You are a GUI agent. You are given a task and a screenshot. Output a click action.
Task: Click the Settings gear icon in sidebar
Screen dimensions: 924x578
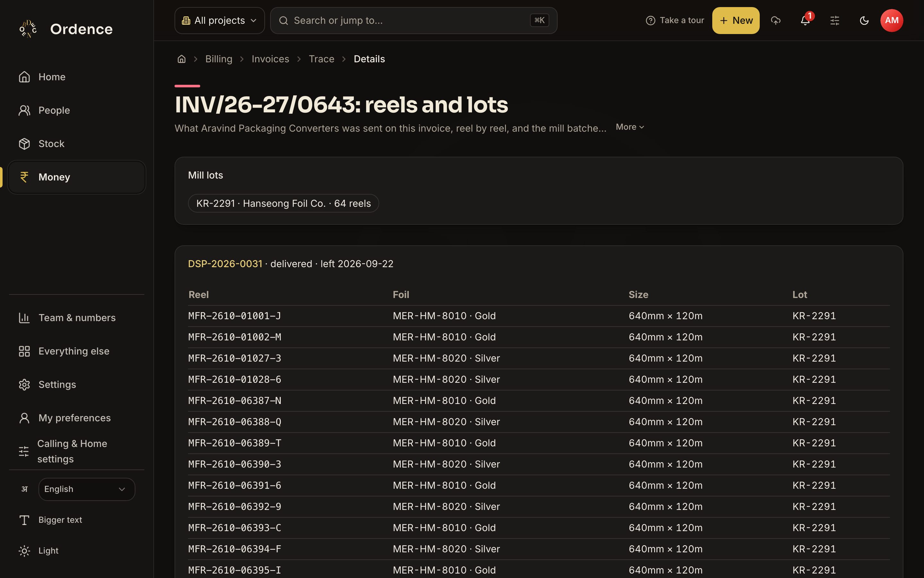point(24,385)
